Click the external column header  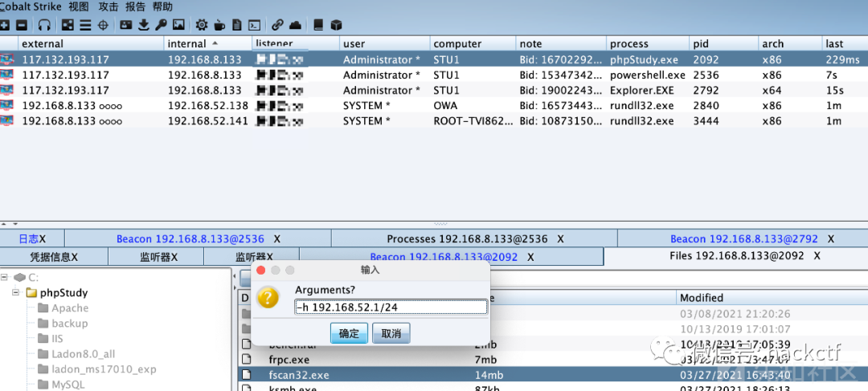click(92, 43)
